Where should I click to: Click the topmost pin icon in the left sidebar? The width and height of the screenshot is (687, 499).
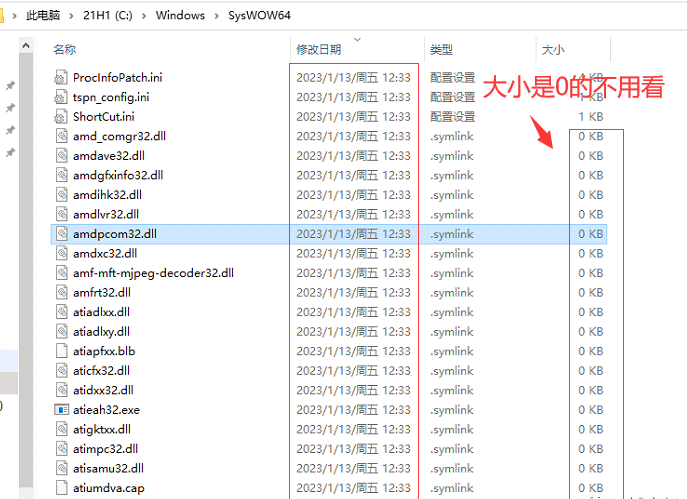(10, 86)
